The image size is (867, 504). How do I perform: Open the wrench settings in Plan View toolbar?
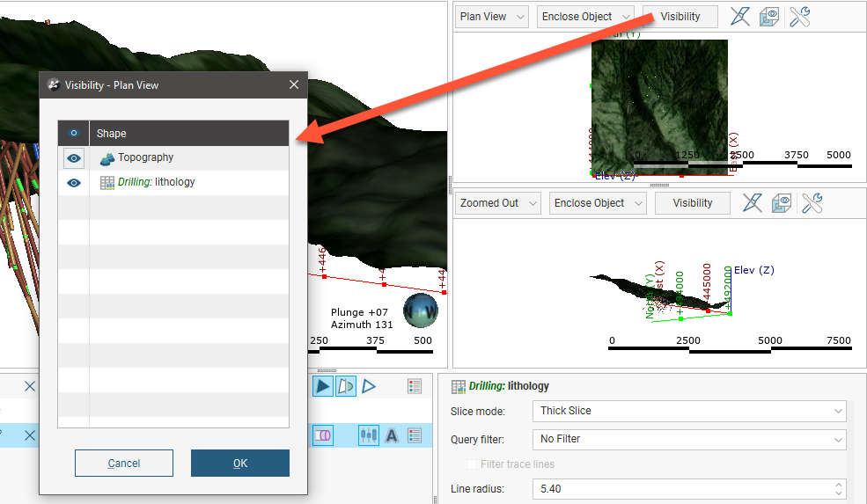pyautogui.click(x=799, y=17)
